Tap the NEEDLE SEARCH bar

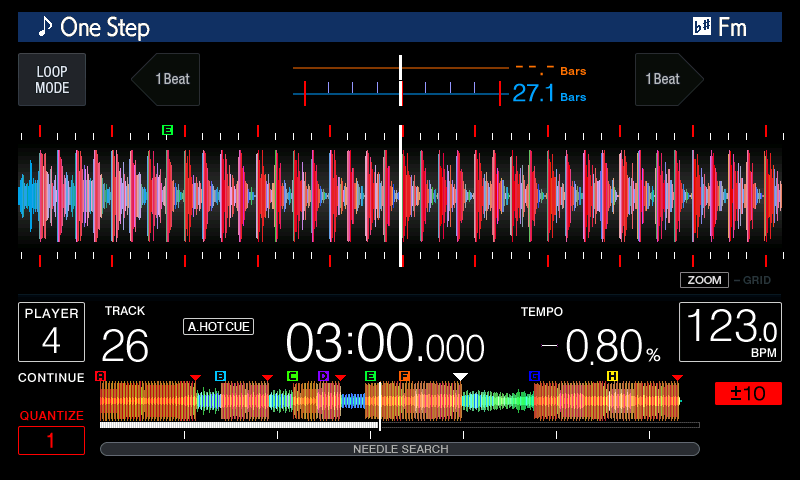(400, 449)
